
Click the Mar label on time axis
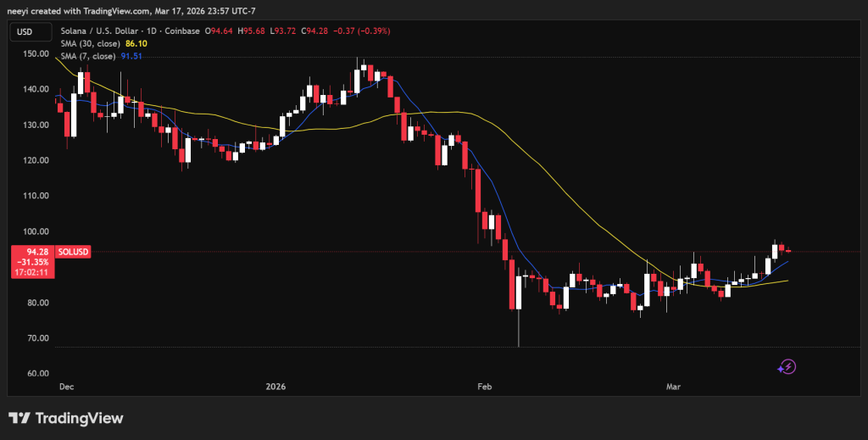[x=674, y=387]
